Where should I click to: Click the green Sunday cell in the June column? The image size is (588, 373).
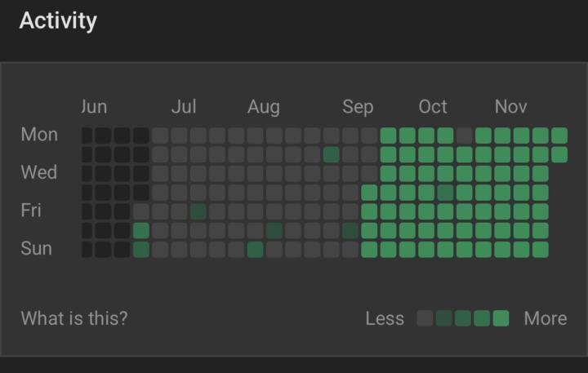click(141, 250)
